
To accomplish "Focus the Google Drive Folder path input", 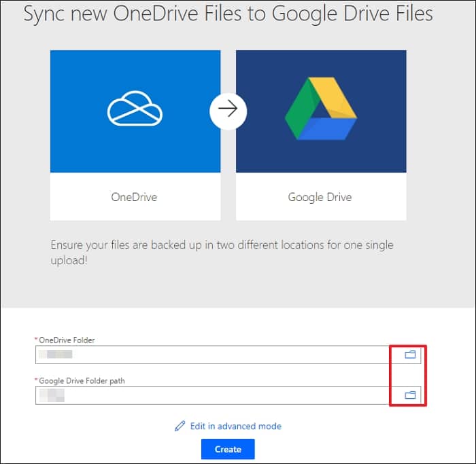I will click(228, 395).
